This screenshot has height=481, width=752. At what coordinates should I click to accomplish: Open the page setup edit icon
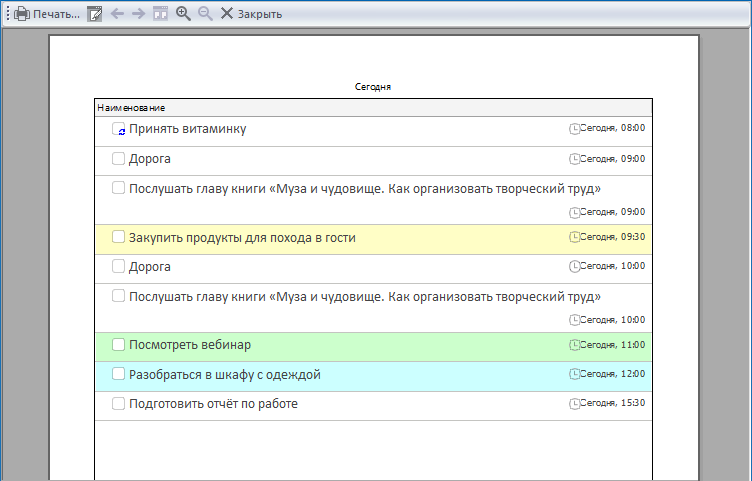pyautogui.click(x=94, y=14)
